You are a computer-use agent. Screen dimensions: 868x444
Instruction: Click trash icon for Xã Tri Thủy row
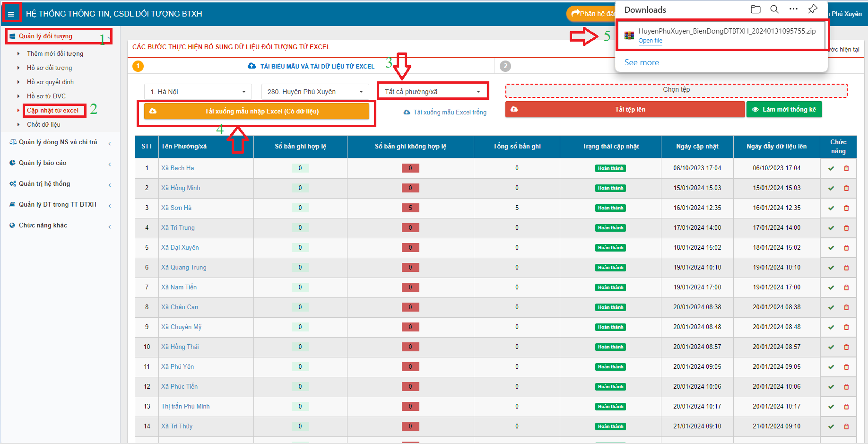click(846, 427)
